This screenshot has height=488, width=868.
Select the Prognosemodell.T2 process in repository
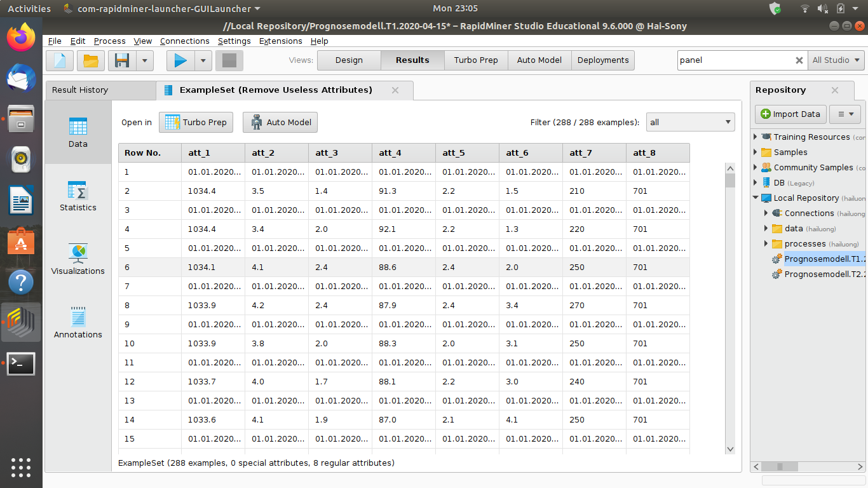(825, 274)
